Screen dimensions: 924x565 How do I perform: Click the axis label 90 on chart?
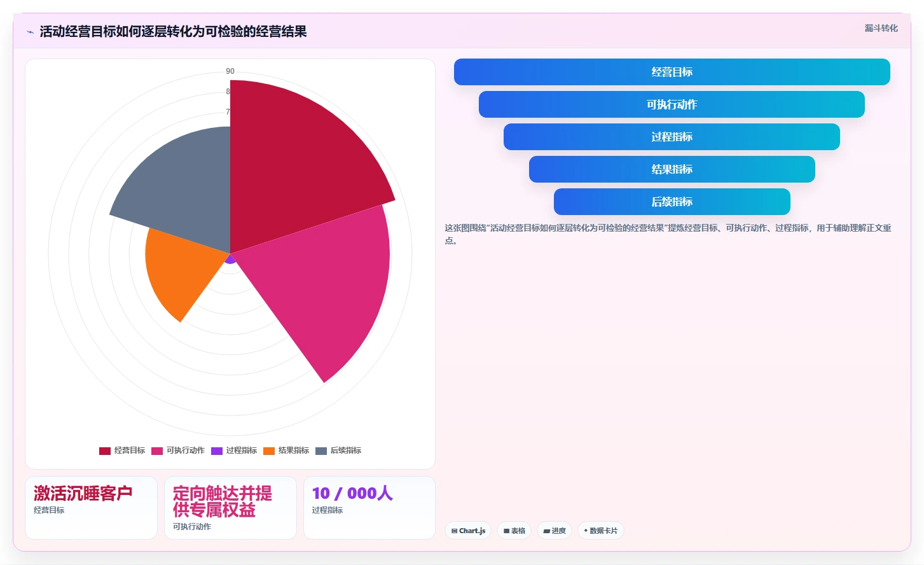[230, 71]
